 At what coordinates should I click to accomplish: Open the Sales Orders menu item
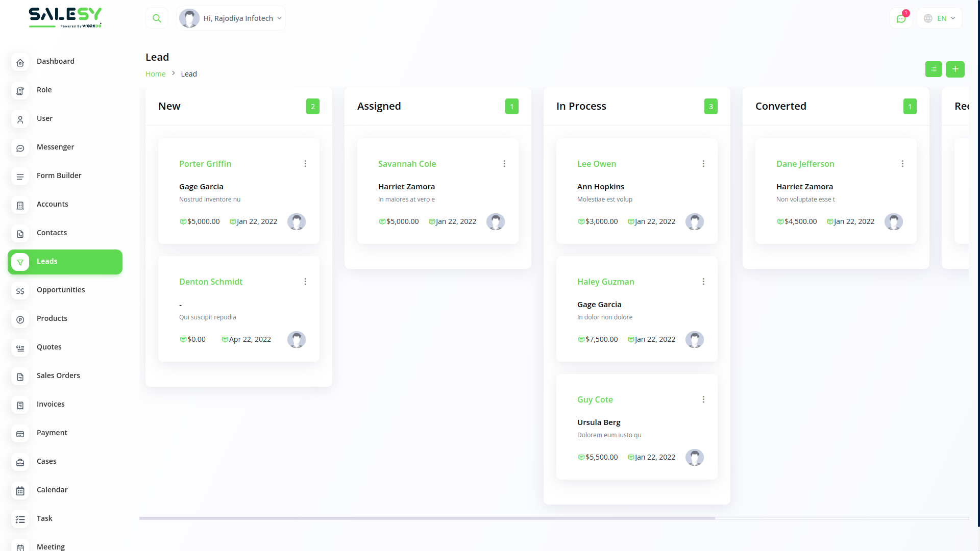(58, 375)
